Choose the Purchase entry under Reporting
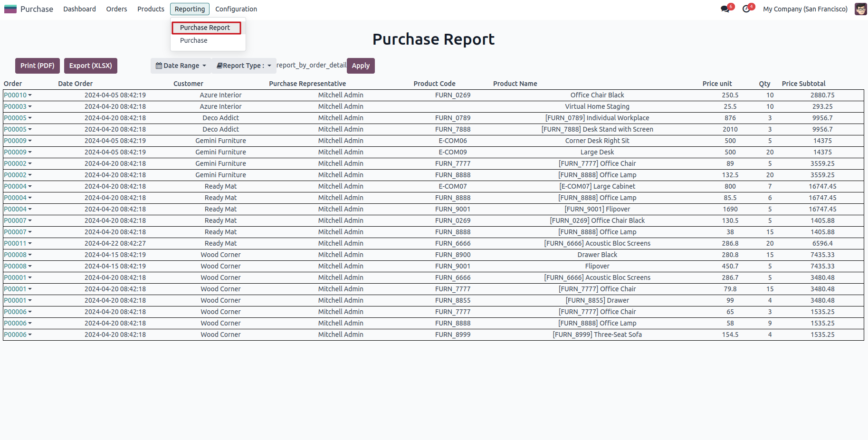The image size is (868, 440). [193, 40]
